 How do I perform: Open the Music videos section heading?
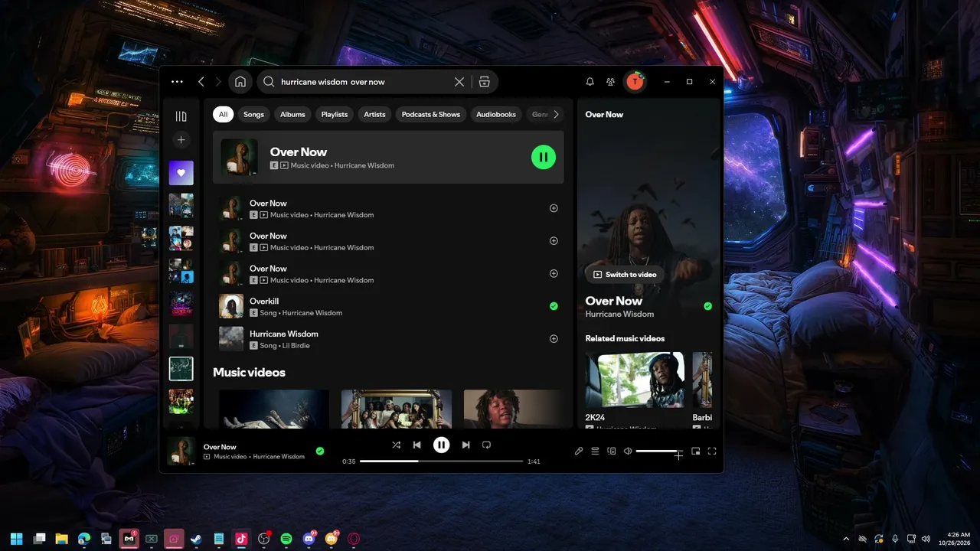[x=249, y=373]
